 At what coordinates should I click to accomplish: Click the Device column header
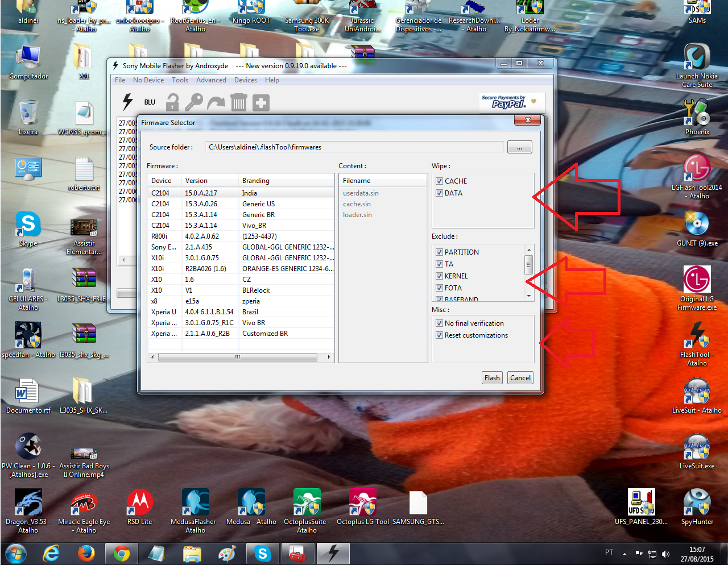[x=164, y=181]
